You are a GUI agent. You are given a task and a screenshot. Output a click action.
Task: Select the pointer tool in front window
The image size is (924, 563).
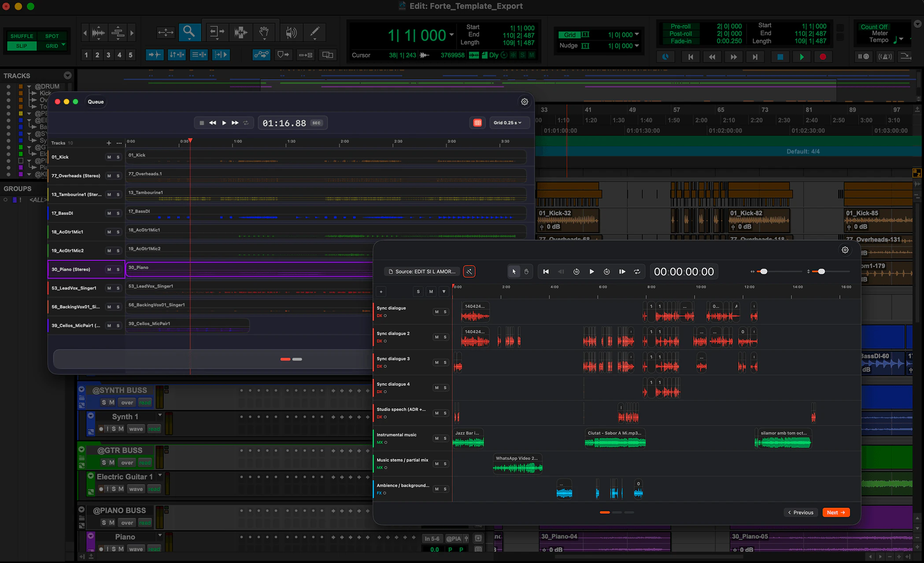[x=514, y=271]
